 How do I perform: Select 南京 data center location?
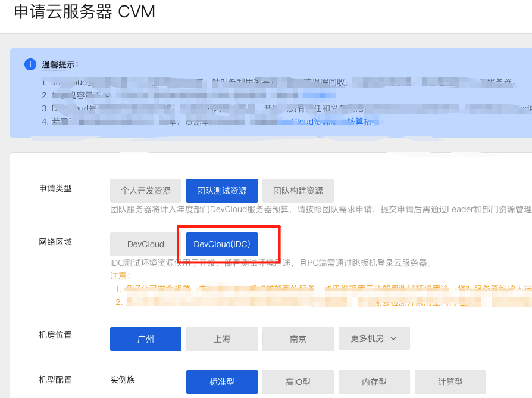pos(298,339)
